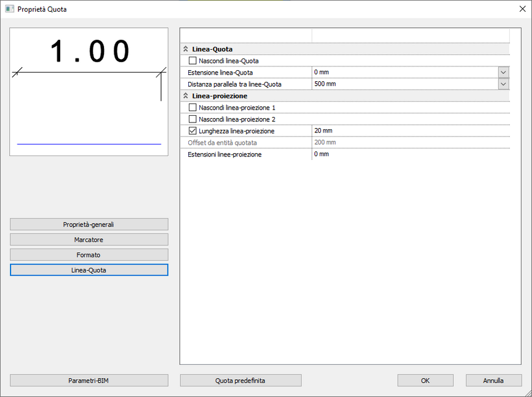Open Estensione linea-Quota dropdown arrow

pos(504,73)
